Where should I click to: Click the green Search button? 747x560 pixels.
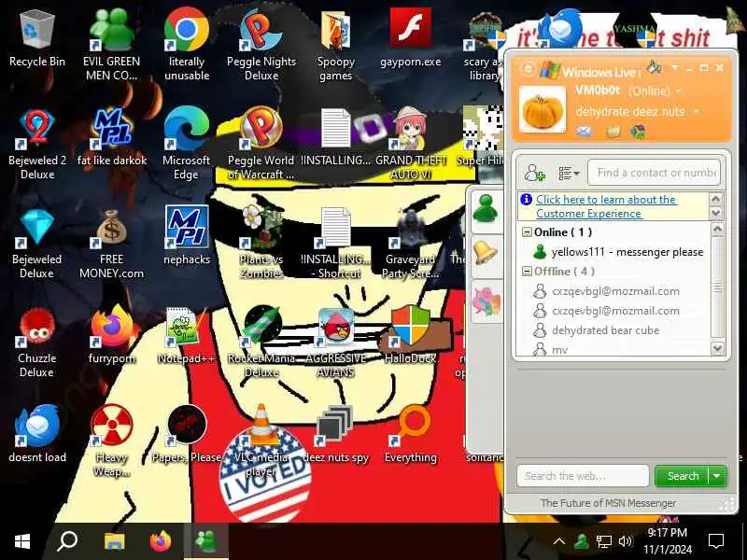pos(683,476)
